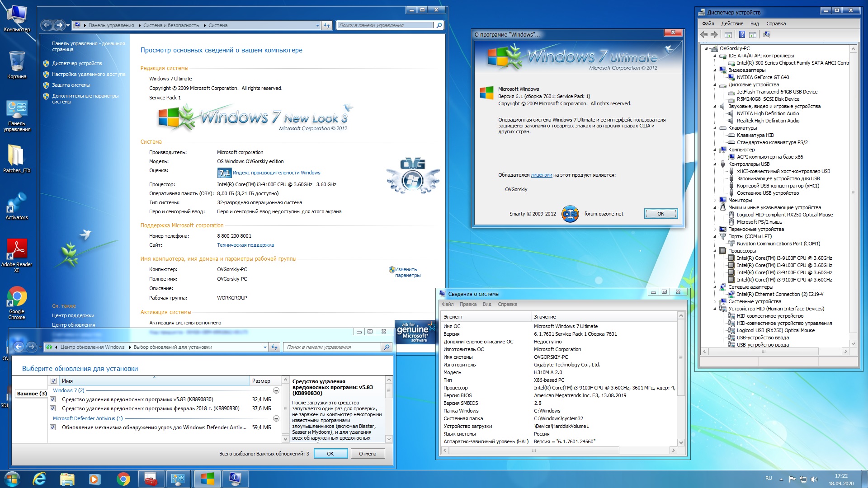The width and height of the screenshot is (868, 488).
Task: Switch to Device Manager toolbox taskbar button
Action: pyautogui.click(x=151, y=479)
